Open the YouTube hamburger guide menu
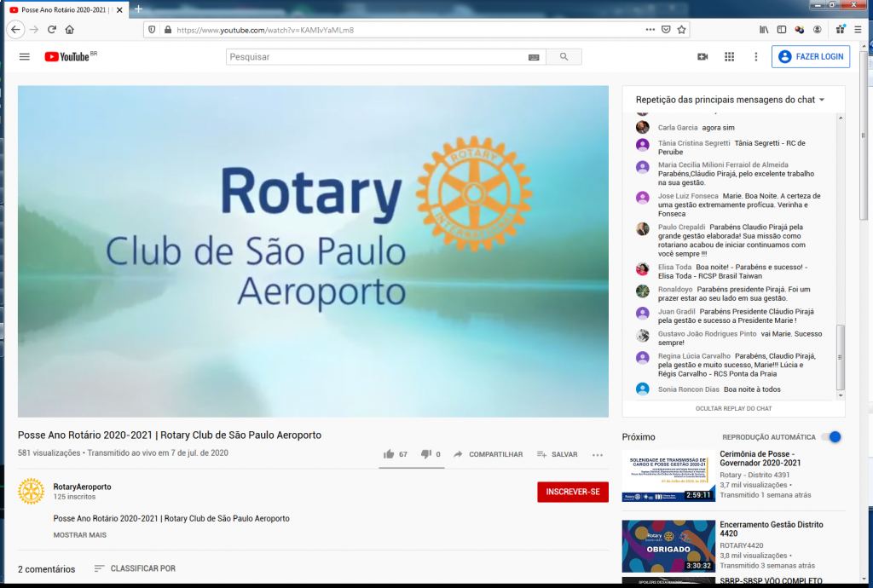Viewport: 873px width, 588px height. tap(24, 57)
